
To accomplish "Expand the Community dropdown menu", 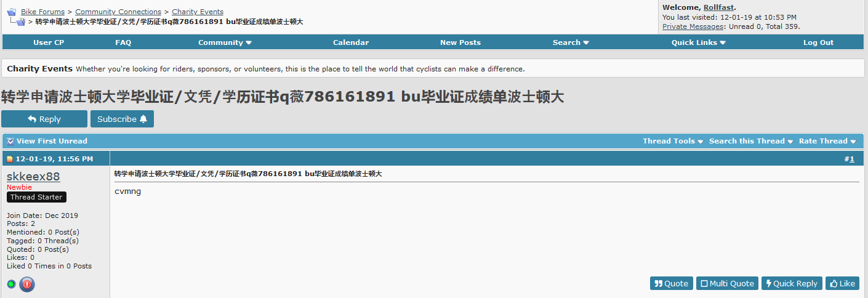I will pyautogui.click(x=225, y=42).
